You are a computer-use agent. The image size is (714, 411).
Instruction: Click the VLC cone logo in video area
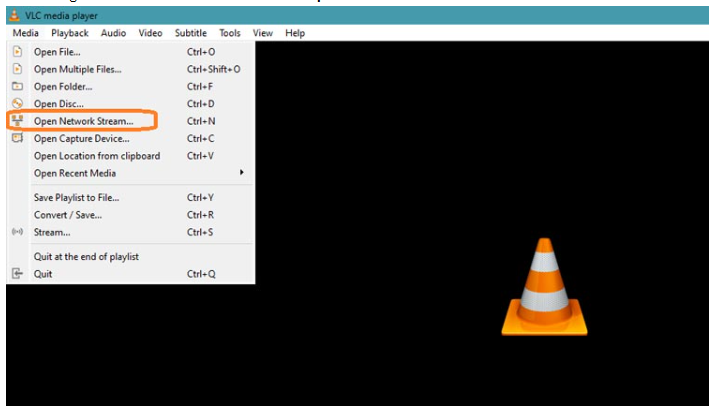tap(544, 288)
